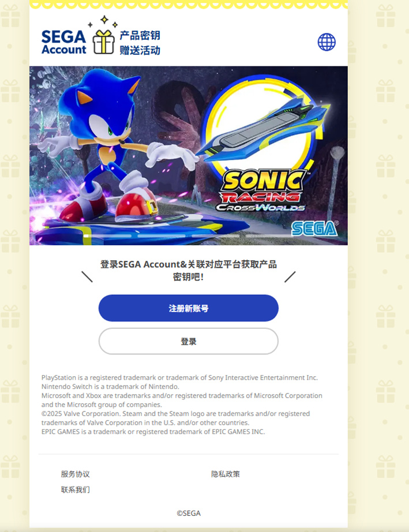Click the ©SEGA footer text
This screenshot has height=532, width=409.
click(189, 514)
